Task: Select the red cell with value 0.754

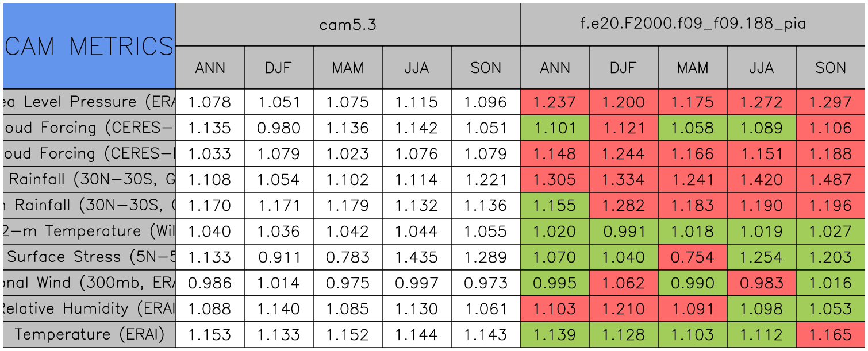Action: 692,257
